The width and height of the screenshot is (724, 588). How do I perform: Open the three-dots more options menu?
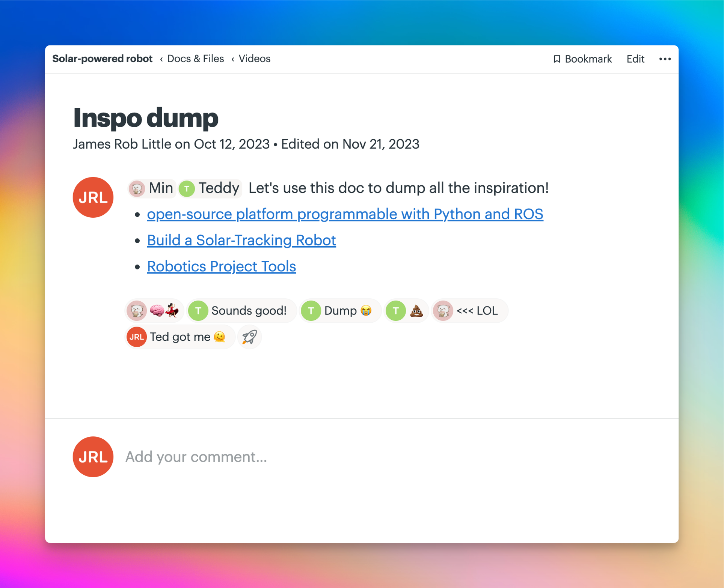665,59
